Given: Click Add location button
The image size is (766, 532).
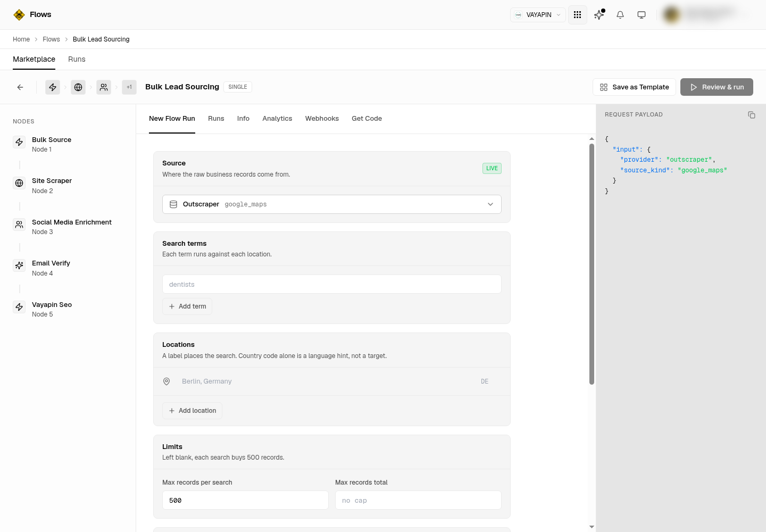Looking at the screenshot, I should coord(192,411).
